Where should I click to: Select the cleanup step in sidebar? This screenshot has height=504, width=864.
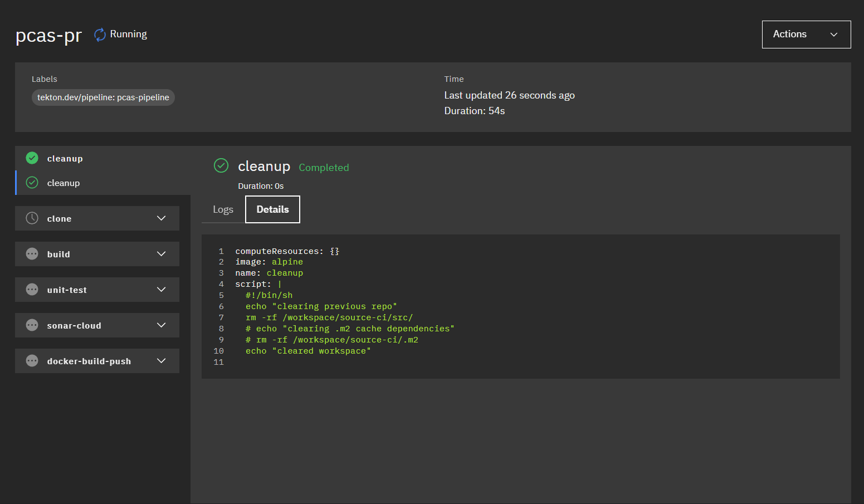(x=64, y=183)
